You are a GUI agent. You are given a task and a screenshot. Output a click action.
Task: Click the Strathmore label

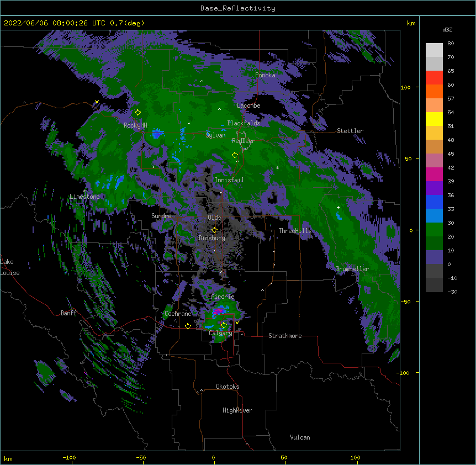(285, 336)
